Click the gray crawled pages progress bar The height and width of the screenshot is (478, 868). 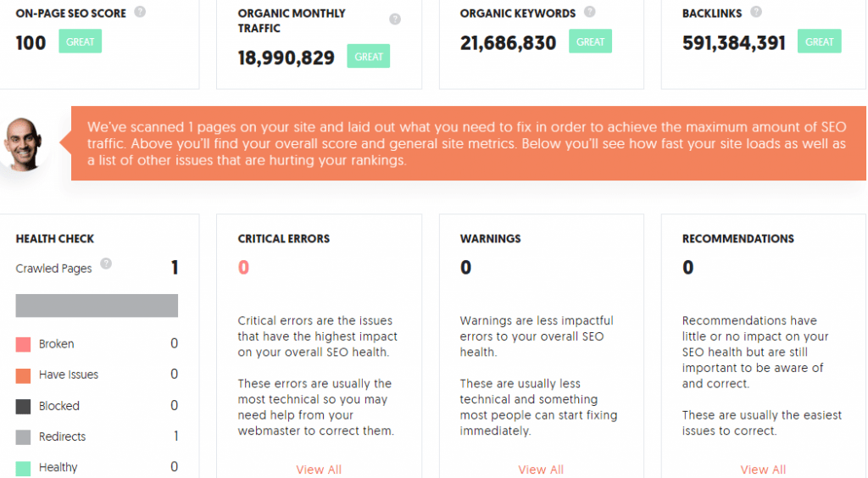coord(97,306)
